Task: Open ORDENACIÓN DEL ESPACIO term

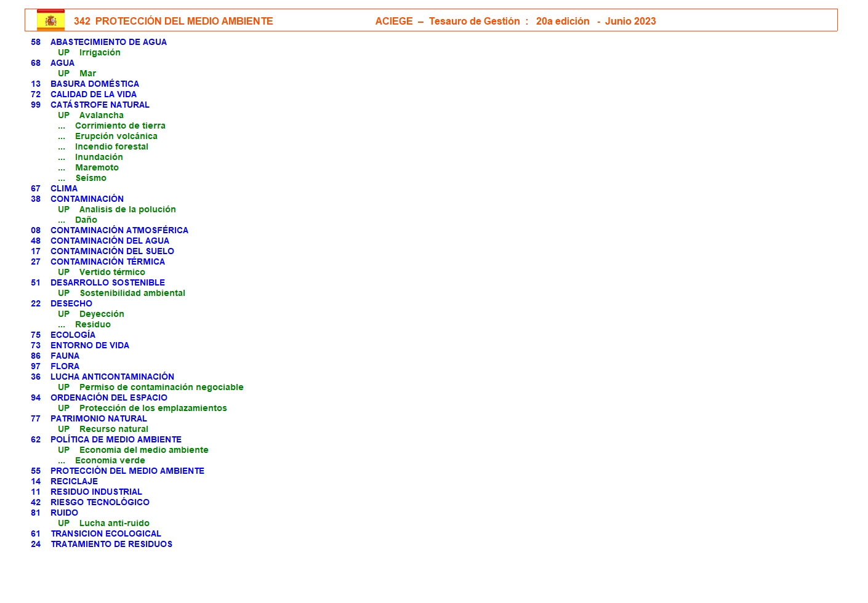Action: click(108, 397)
